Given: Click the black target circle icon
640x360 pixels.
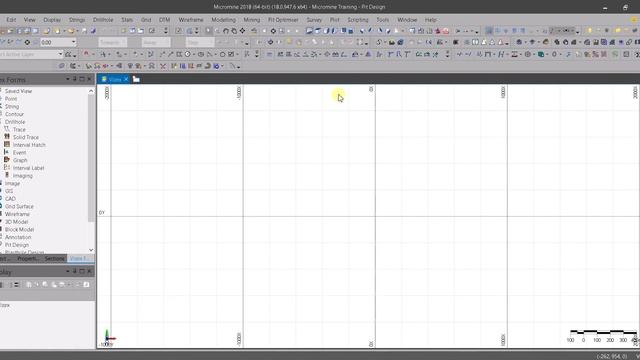Looking at the screenshot, I should tap(27, 42).
